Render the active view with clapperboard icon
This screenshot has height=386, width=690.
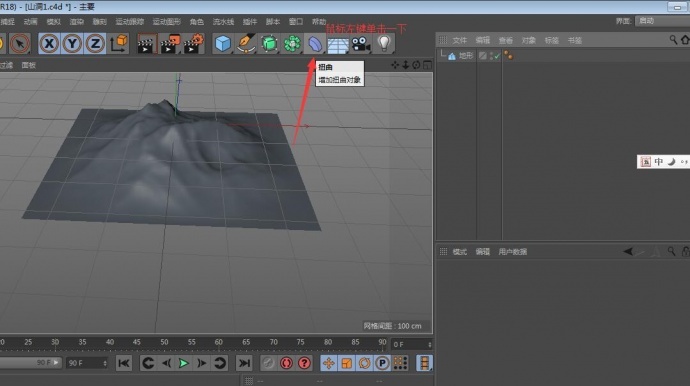click(147, 44)
